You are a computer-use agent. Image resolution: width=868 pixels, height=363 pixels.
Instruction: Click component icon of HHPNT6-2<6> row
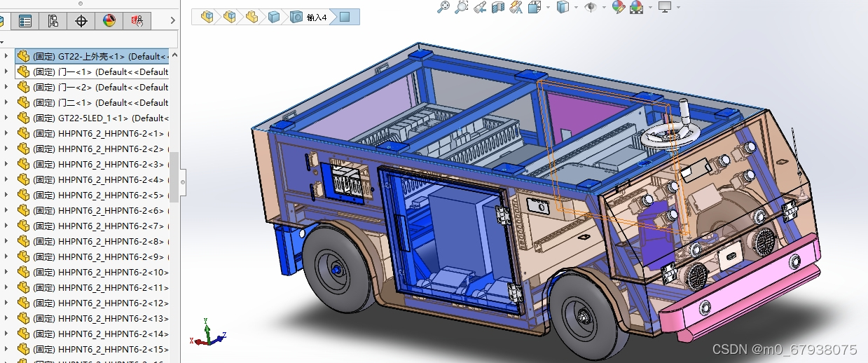pyautogui.click(x=23, y=210)
